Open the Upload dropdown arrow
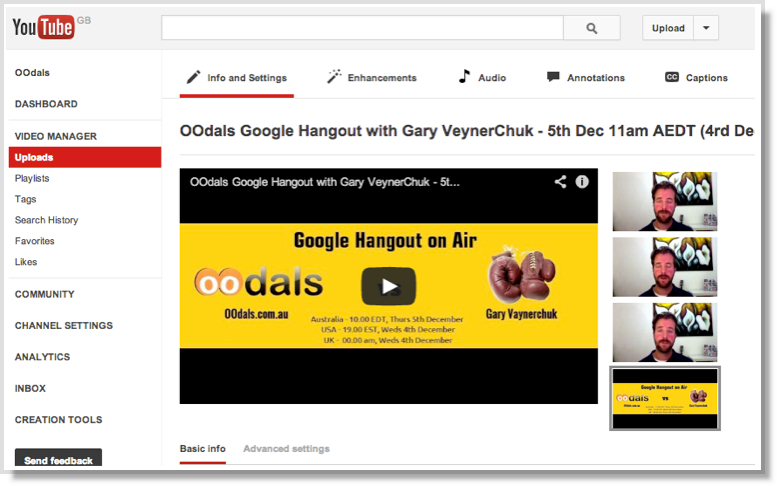The height and width of the screenshot is (486, 777). pyautogui.click(x=706, y=28)
